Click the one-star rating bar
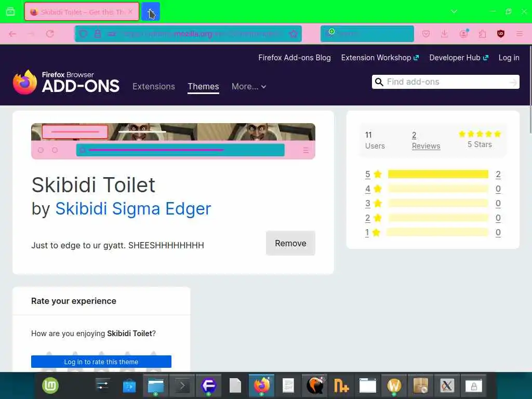This screenshot has width=532, height=399. [437, 232]
